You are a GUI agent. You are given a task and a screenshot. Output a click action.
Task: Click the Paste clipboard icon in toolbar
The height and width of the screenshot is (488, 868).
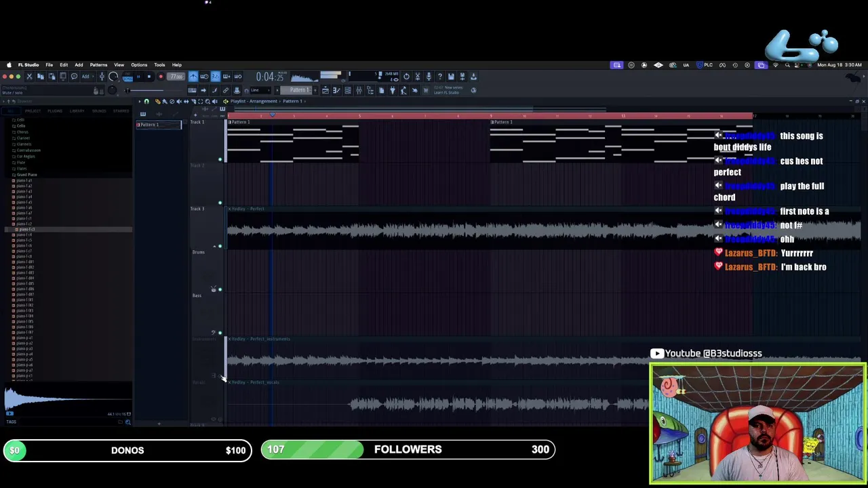pos(52,76)
